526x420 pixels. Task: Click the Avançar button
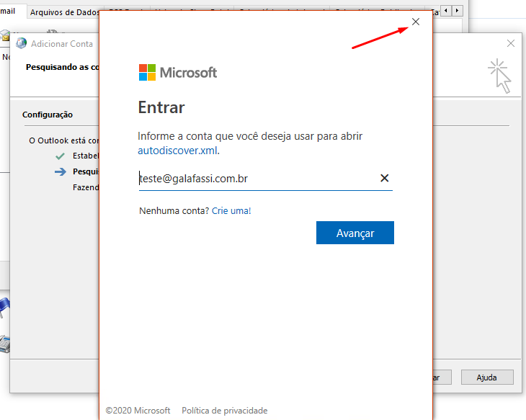[355, 233]
